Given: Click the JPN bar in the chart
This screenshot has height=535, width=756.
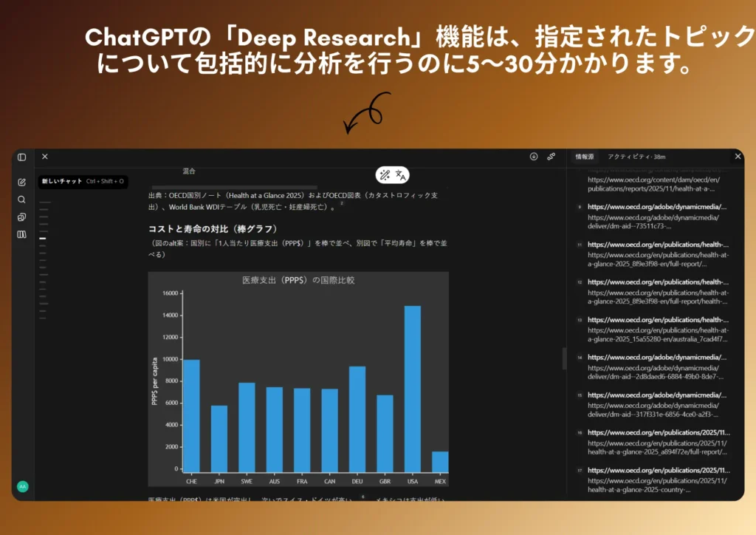Looking at the screenshot, I should point(219,438).
